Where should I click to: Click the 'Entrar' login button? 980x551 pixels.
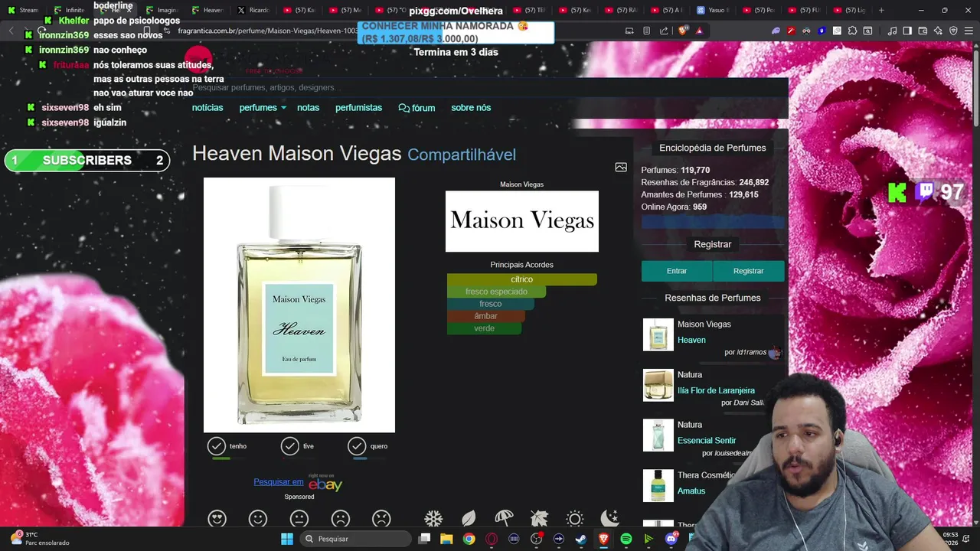pos(677,271)
